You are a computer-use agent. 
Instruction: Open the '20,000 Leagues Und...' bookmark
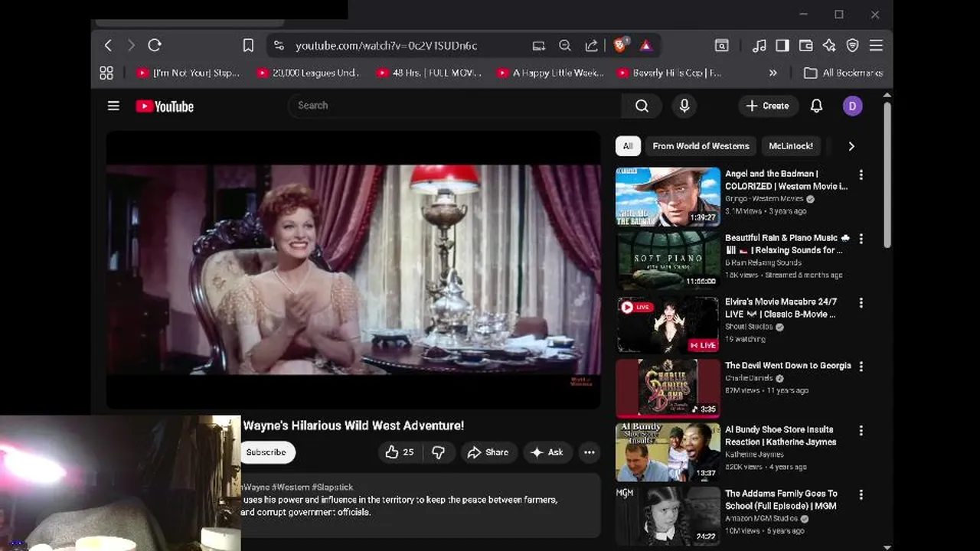pyautogui.click(x=309, y=73)
